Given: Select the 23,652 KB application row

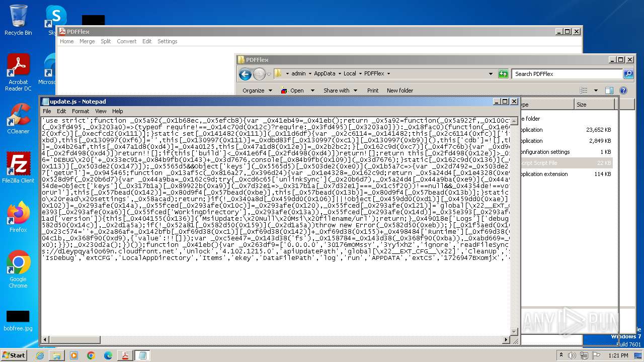Looking at the screenshot, I should pyautogui.click(x=568, y=130).
